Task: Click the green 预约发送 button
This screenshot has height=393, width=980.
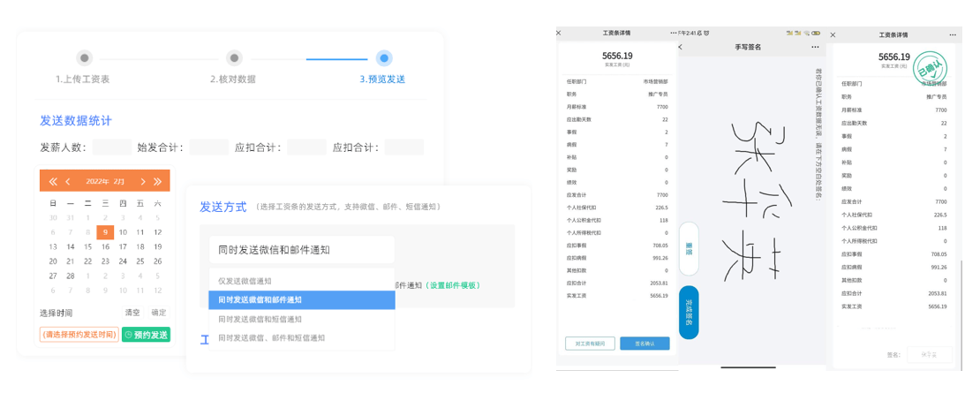Action: coord(146,334)
